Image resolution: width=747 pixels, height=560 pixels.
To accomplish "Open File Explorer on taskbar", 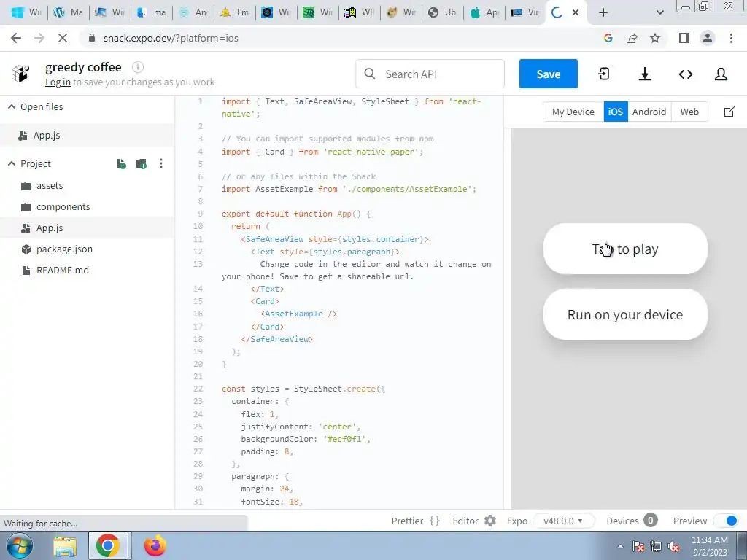I will click(65, 546).
